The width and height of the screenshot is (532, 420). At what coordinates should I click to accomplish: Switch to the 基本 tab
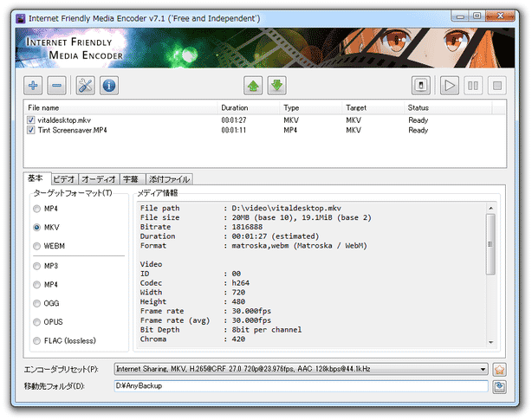(x=37, y=178)
